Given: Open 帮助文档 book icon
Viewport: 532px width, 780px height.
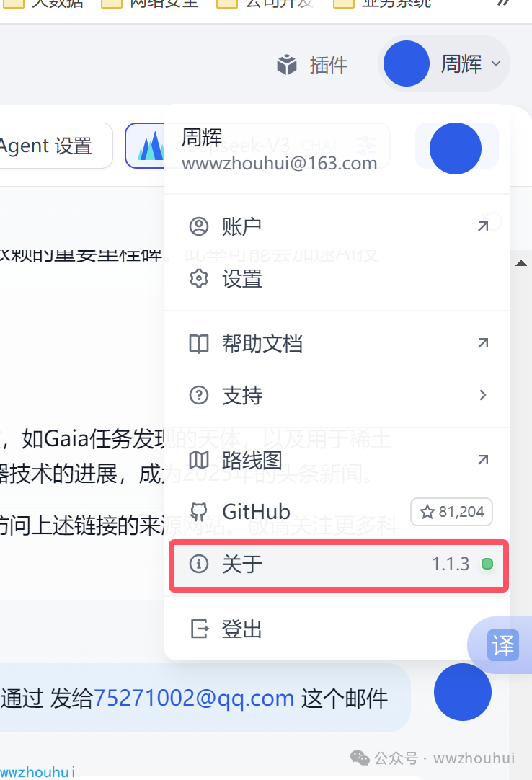Looking at the screenshot, I should coord(199,344).
